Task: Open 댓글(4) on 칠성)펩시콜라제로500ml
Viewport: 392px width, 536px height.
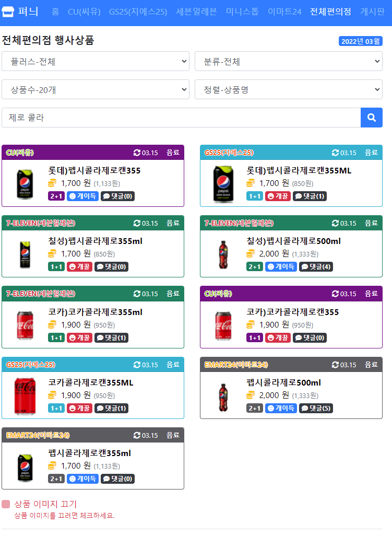Action: click(316, 266)
